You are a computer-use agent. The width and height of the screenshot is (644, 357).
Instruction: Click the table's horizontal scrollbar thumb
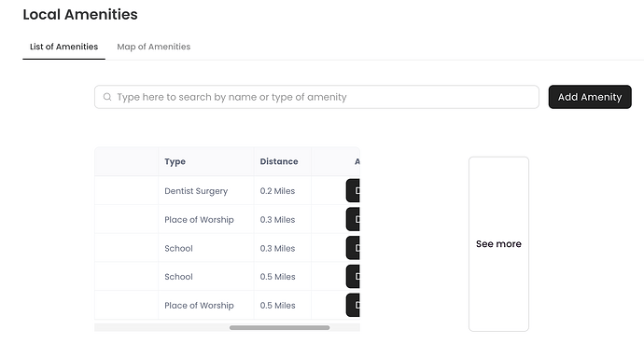[x=279, y=327]
